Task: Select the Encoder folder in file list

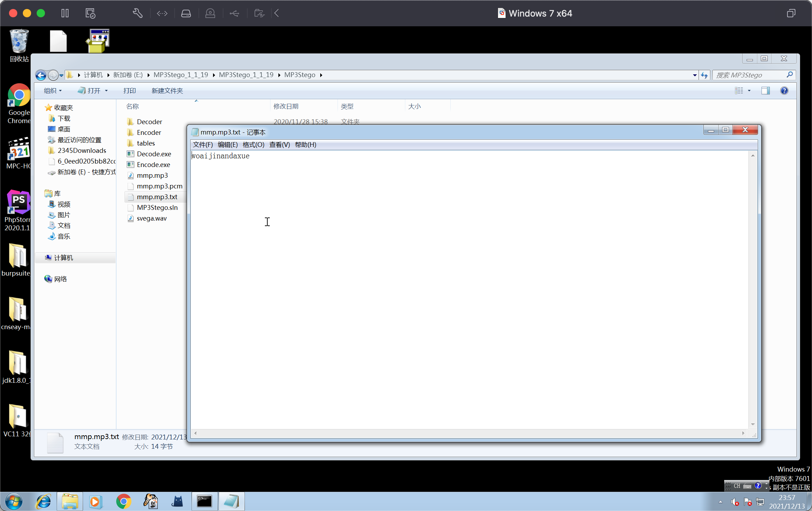Action: 144,132
